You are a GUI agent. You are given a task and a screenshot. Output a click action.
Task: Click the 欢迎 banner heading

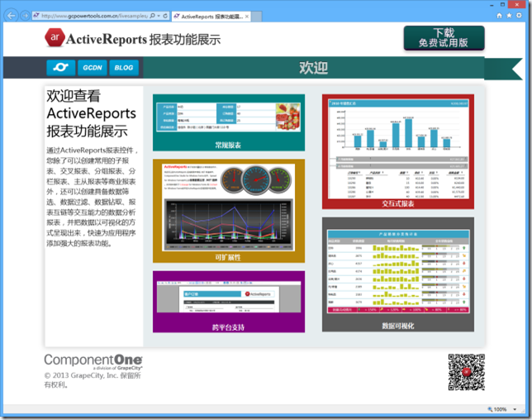[x=314, y=68]
